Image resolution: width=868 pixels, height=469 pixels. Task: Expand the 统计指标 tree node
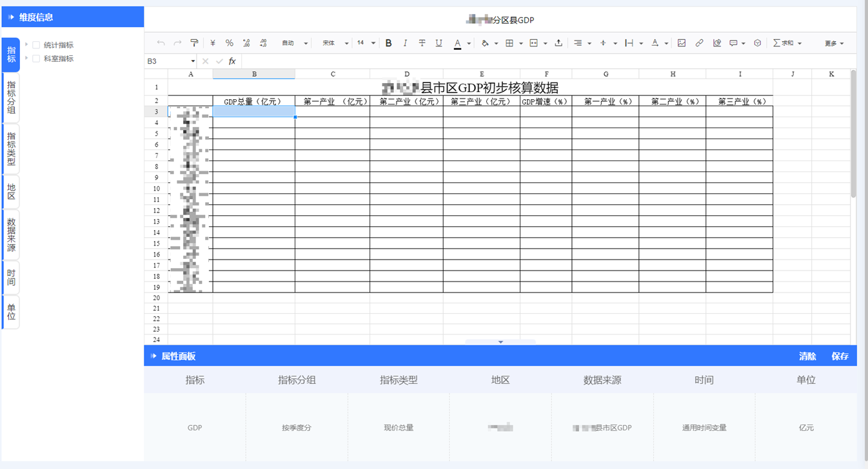(26, 45)
